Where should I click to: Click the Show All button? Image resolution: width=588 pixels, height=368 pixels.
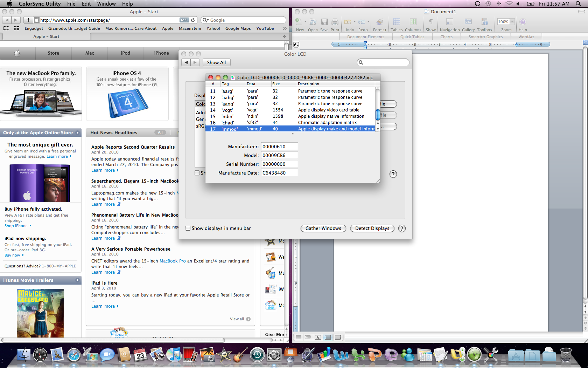[216, 62]
